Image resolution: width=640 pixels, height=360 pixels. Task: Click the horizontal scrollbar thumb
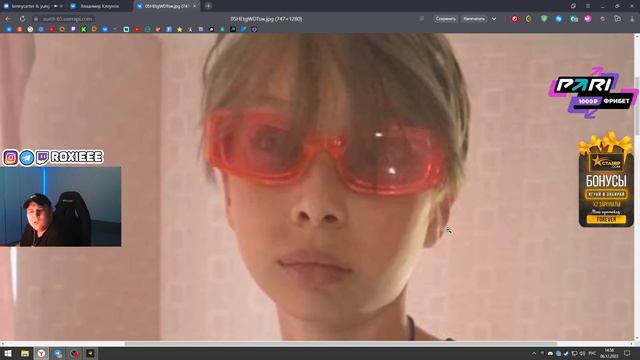pos(341,344)
